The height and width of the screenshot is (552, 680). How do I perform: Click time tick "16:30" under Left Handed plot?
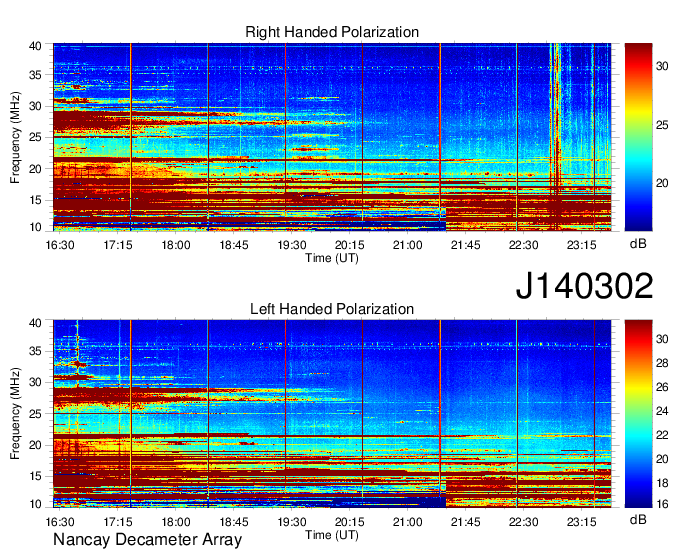pos(60,522)
